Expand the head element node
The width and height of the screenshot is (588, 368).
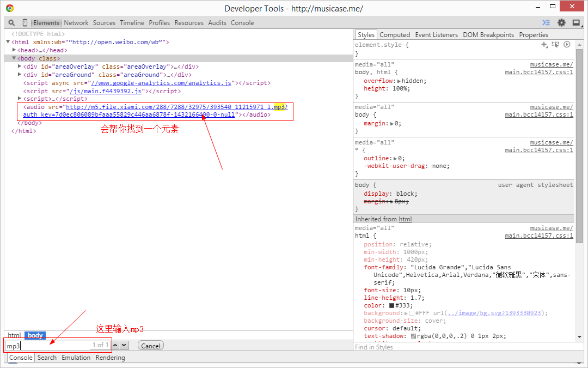pyautogui.click(x=14, y=50)
